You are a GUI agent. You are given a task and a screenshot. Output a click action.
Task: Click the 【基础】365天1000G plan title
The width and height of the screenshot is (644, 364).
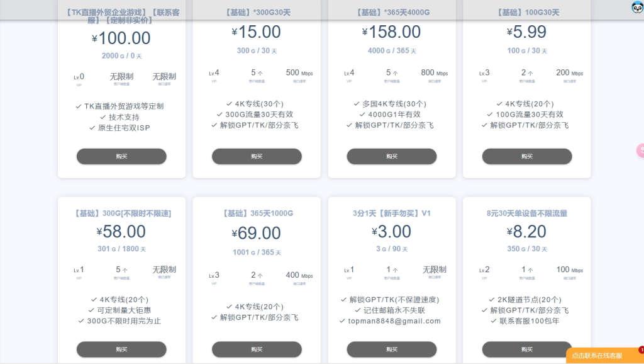(257, 213)
